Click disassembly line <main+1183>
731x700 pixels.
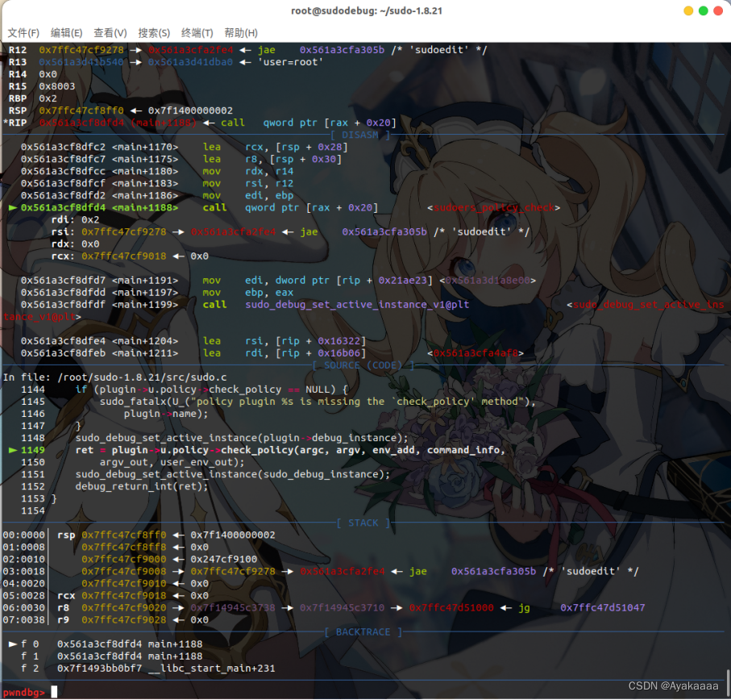click(x=157, y=183)
